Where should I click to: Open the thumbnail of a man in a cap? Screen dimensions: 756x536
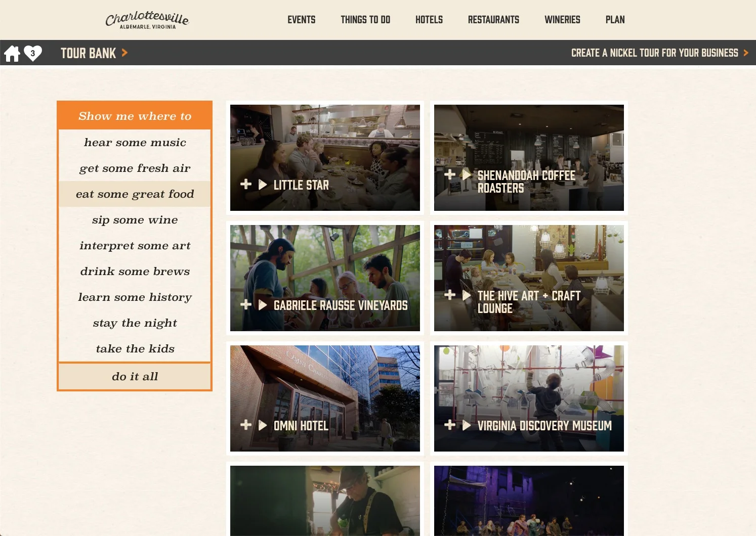[x=325, y=501]
